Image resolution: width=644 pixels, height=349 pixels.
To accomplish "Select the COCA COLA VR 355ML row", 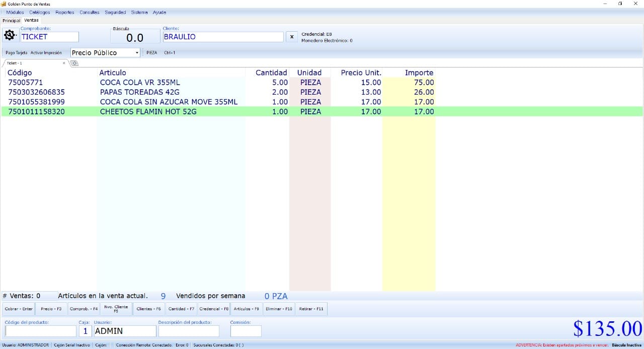I will pyautogui.click(x=322, y=83).
